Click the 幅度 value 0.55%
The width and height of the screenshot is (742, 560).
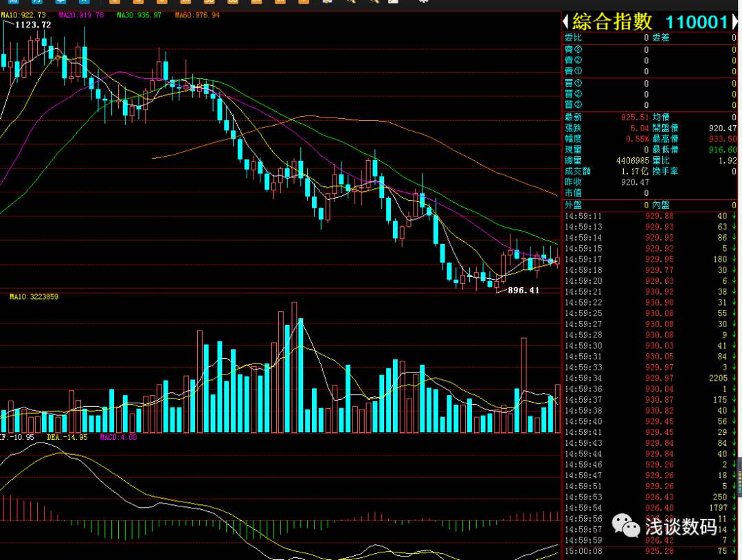(638, 139)
